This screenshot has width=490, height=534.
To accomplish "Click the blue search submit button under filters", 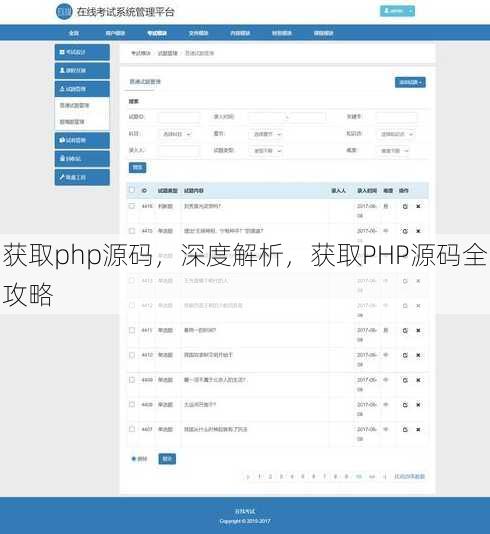I will click(x=138, y=167).
